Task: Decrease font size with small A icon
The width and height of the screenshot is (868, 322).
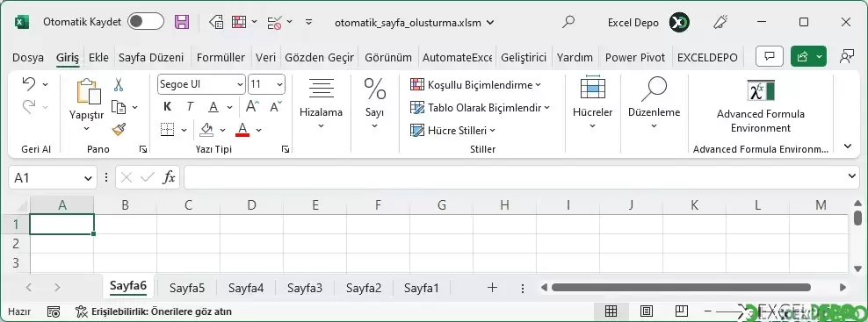Action: 276,106
